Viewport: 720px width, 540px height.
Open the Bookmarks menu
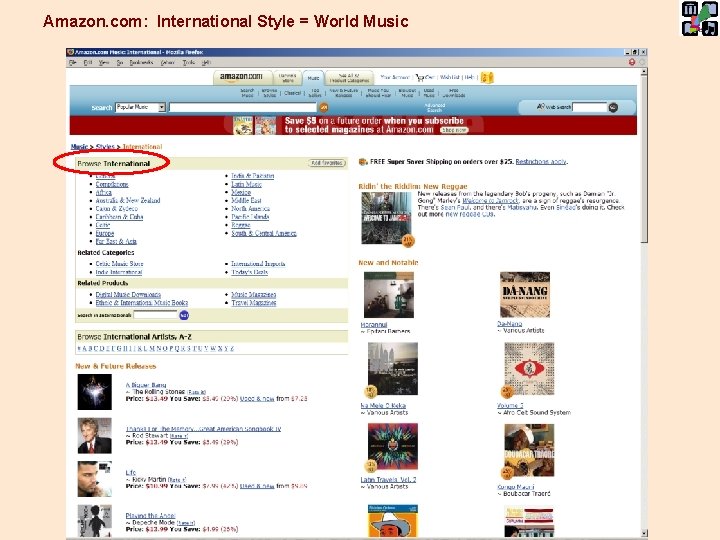coord(141,62)
